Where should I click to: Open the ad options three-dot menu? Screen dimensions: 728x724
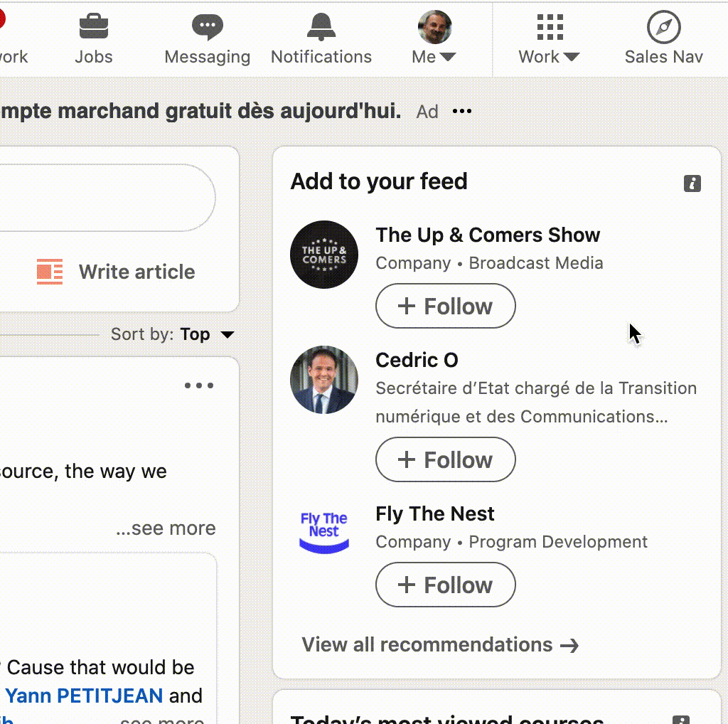(462, 111)
